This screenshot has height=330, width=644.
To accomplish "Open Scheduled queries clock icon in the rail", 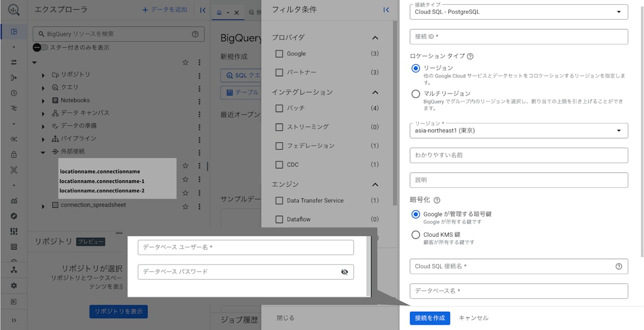I will (14, 93).
